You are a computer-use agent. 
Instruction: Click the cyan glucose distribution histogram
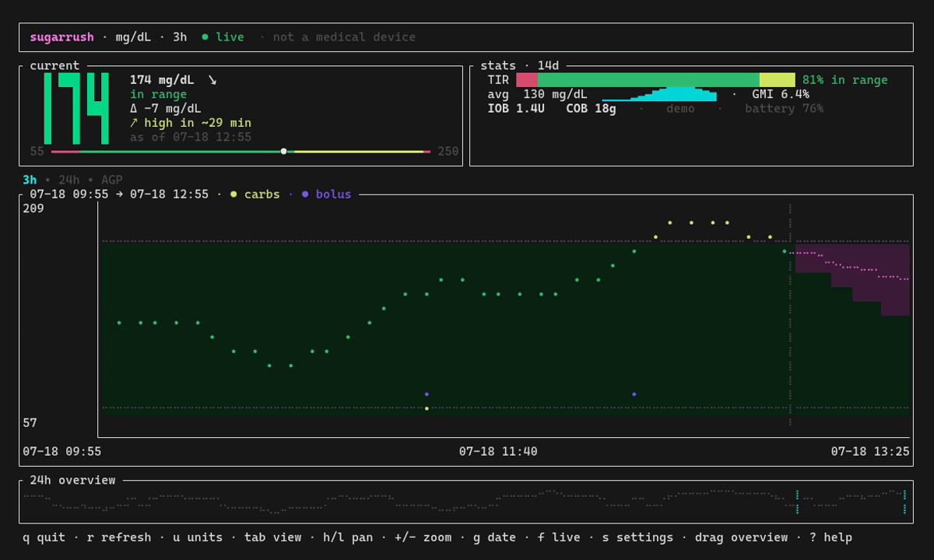click(x=659, y=95)
